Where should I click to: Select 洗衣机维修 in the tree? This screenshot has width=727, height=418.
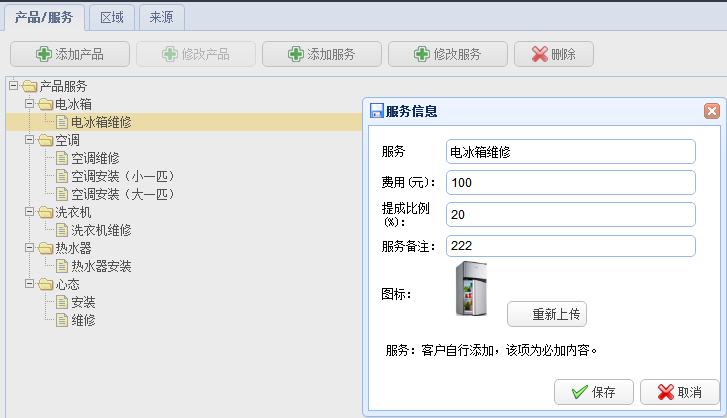tap(101, 230)
